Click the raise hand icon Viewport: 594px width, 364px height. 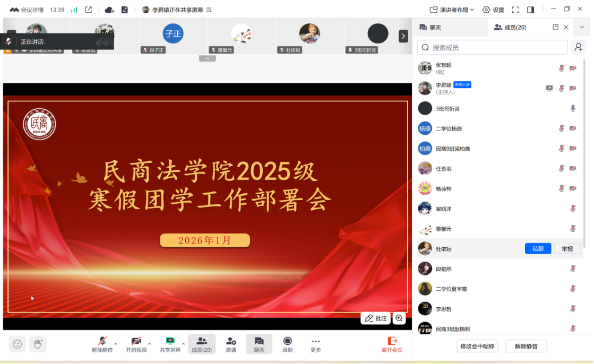[38, 344]
